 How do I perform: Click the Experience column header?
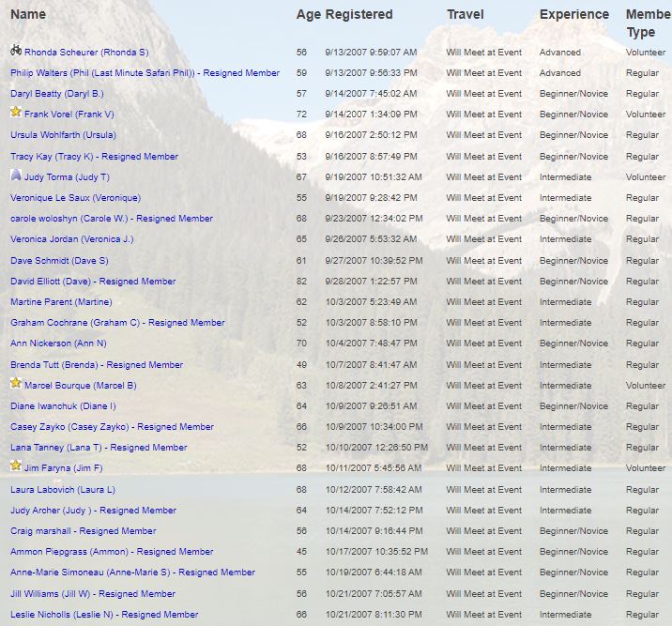[573, 14]
